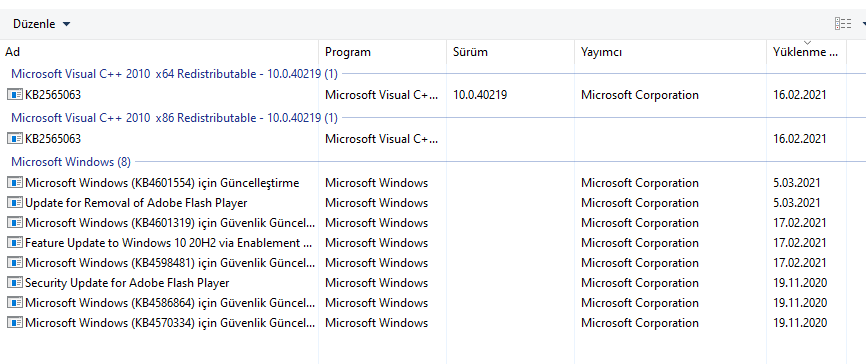The height and width of the screenshot is (364, 866).
Task: Click Microsoft Corporation in the x64 KB2565063 row
Action: click(x=640, y=94)
